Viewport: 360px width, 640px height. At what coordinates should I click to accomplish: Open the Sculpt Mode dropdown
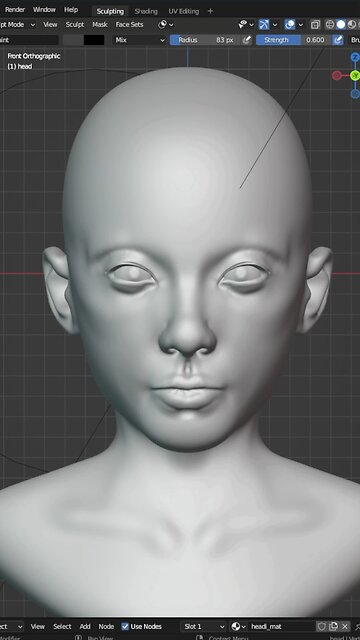point(18,24)
